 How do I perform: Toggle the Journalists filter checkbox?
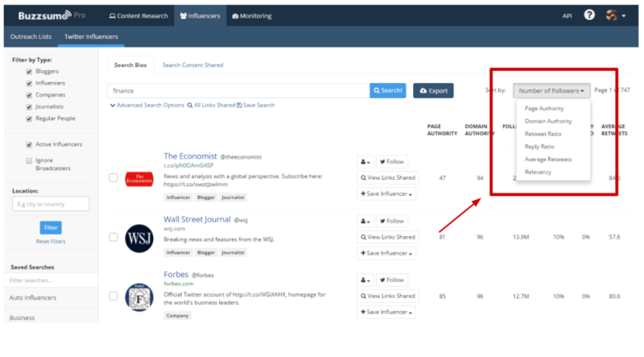(29, 107)
